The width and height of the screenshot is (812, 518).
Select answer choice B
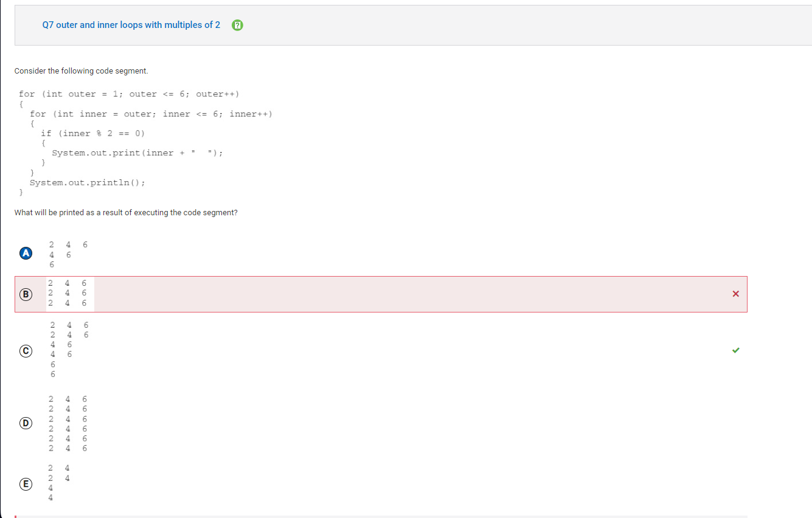pyautogui.click(x=25, y=294)
